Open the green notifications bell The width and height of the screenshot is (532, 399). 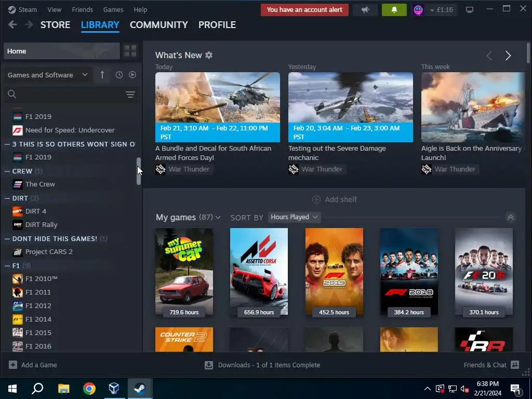[394, 10]
